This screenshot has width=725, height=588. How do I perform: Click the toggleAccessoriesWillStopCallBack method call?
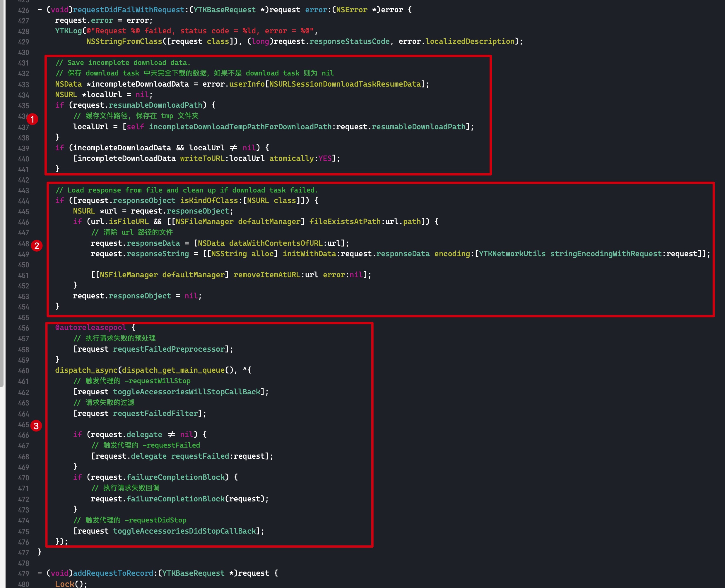pos(187,391)
